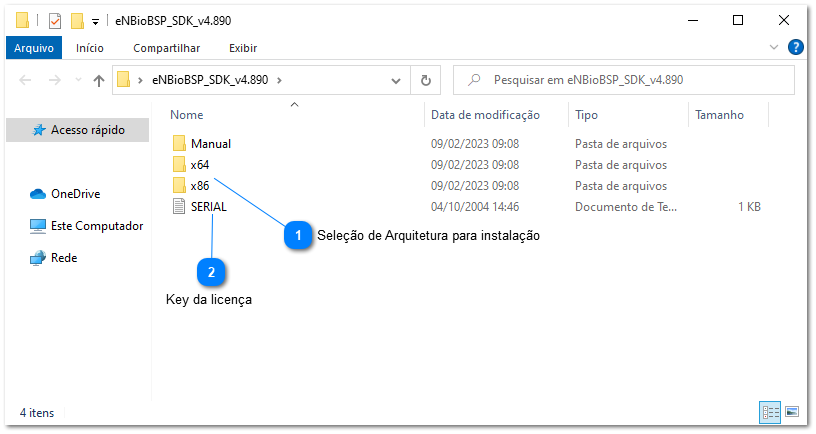Select OneDrive in the navigation pane
Image resolution: width=816 pixels, height=434 pixels.
tap(75, 194)
